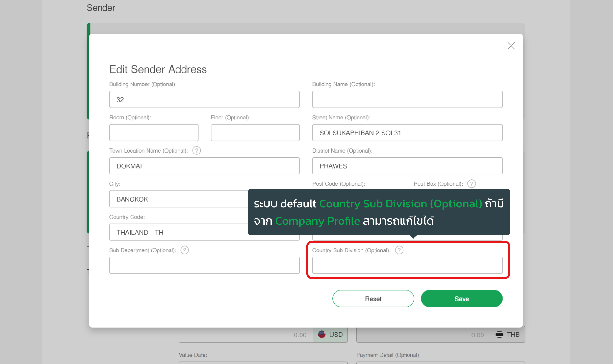Click the Reset button
613x364 pixels.
(374, 299)
